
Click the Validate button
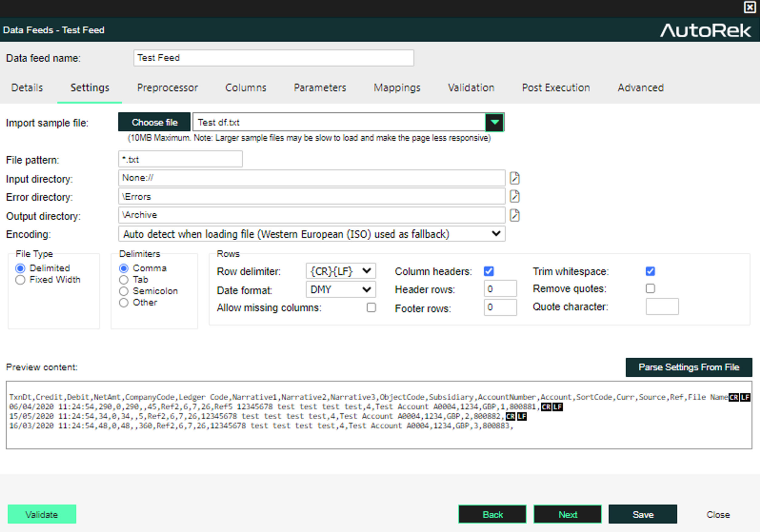(x=42, y=514)
